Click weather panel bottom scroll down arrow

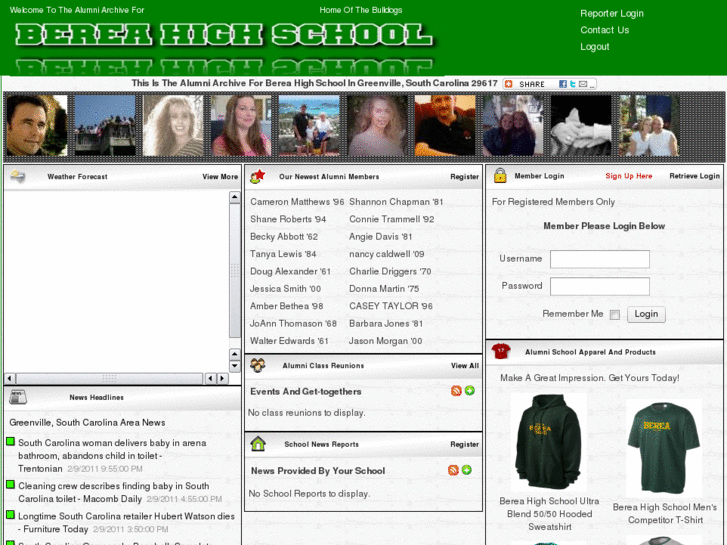pos(235,366)
